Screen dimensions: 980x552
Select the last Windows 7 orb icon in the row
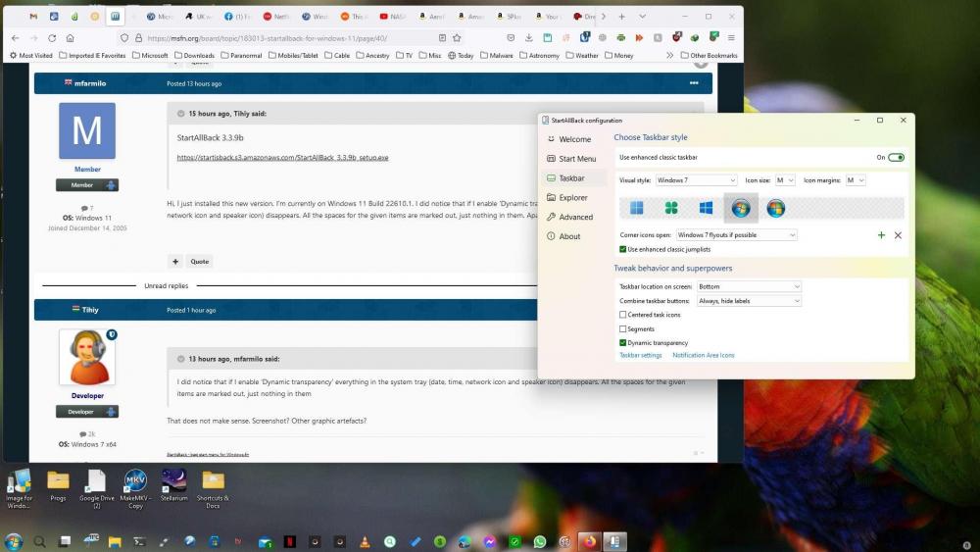coord(775,208)
